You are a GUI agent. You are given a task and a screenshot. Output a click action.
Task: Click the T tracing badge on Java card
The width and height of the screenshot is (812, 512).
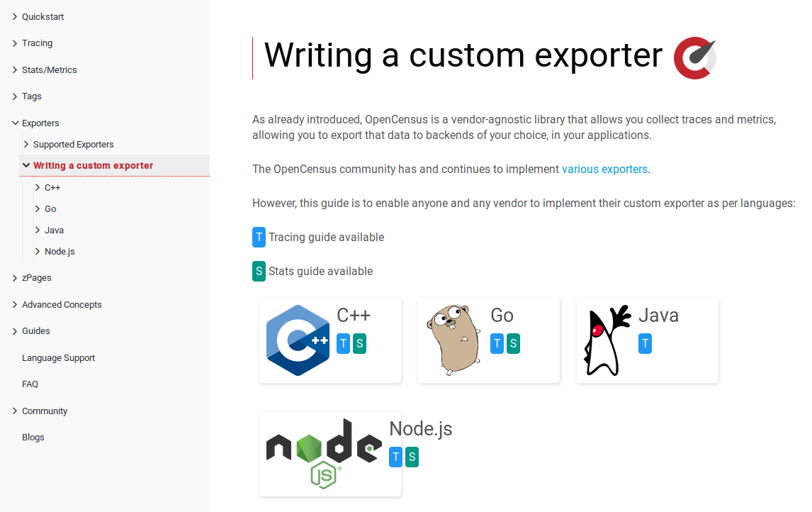(645, 343)
